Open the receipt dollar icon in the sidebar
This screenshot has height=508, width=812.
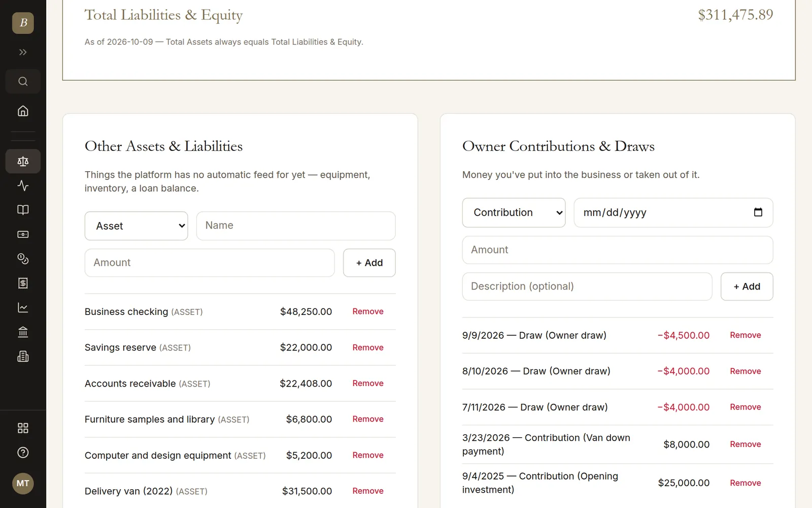pyautogui.click(x=23, y=283)
